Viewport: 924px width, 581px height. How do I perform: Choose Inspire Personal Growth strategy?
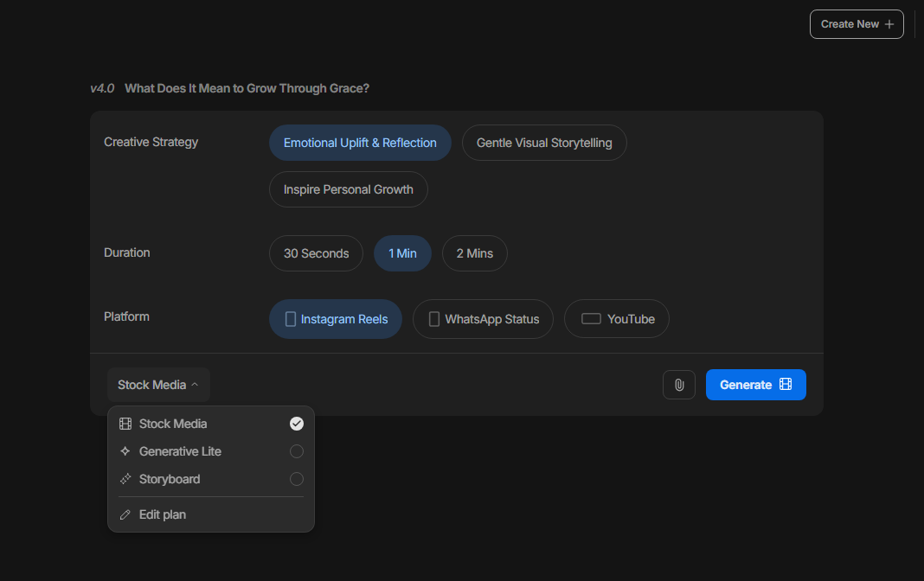pos(349,189)
